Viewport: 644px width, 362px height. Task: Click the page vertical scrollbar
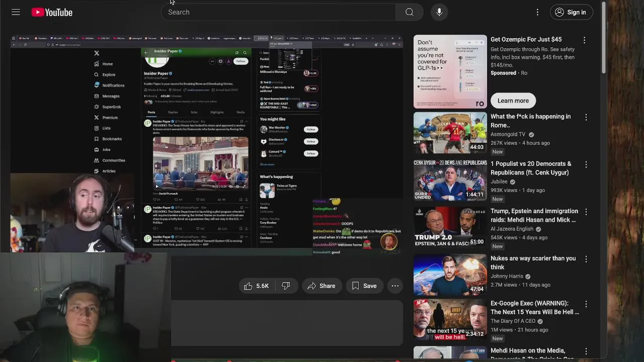[604, 38]
